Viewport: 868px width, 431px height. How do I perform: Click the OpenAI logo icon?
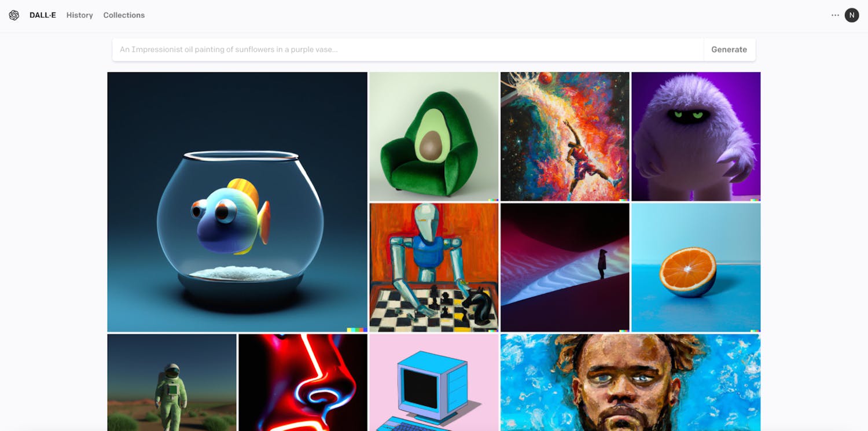click(x=14, y=15)
